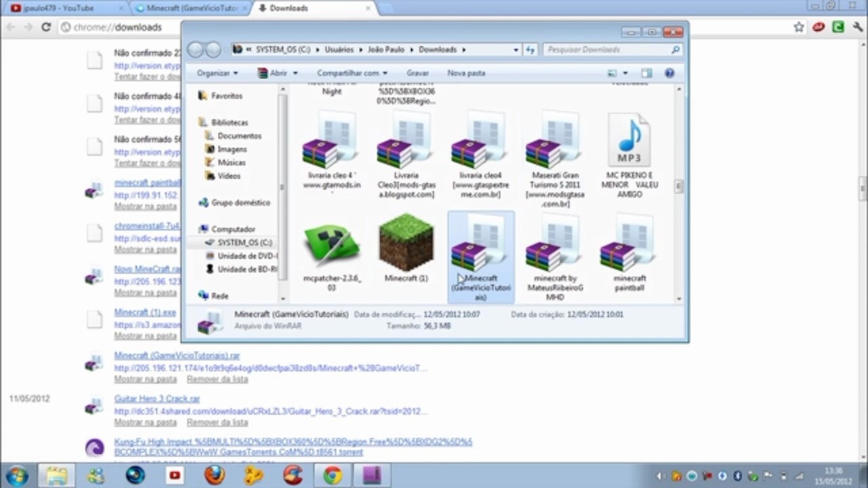This screenshot has height=488, width=868.
Task: Click Remover da lista under Guitar Hero
Action: click(x=217, y=422)
